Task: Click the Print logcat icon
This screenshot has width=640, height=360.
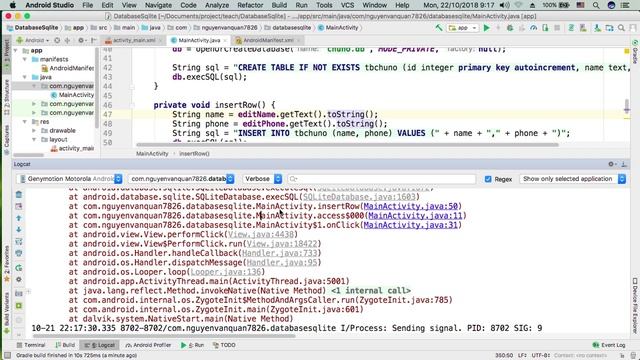Action: [19, 253]
